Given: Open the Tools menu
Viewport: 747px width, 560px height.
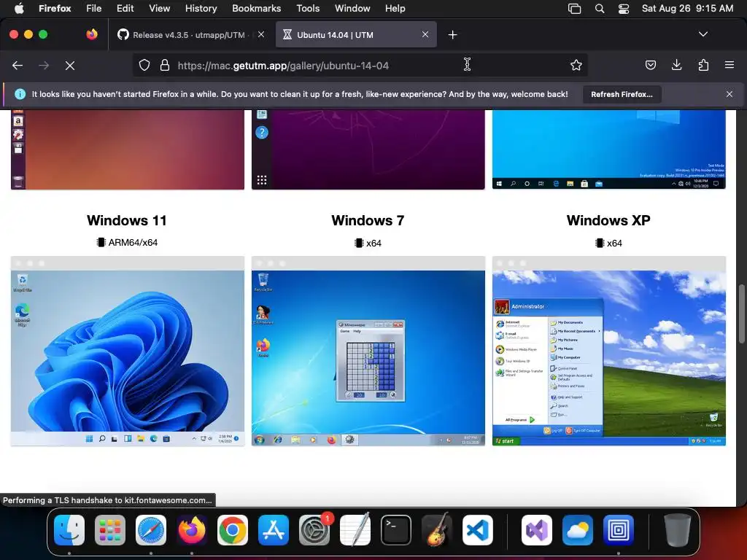Looking at the screenshot, I should tap(308, 8).
